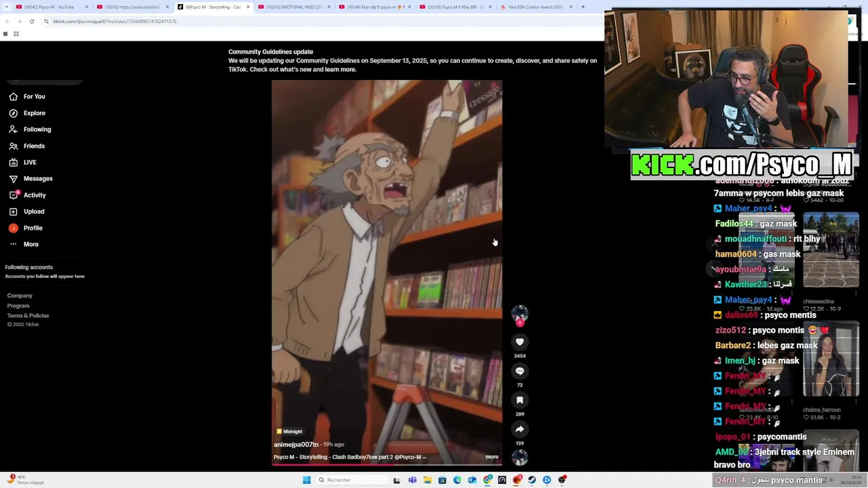Open Terms & Policies footer link
Viewport: 868px width, 488px height.
(x=28, y=316)
